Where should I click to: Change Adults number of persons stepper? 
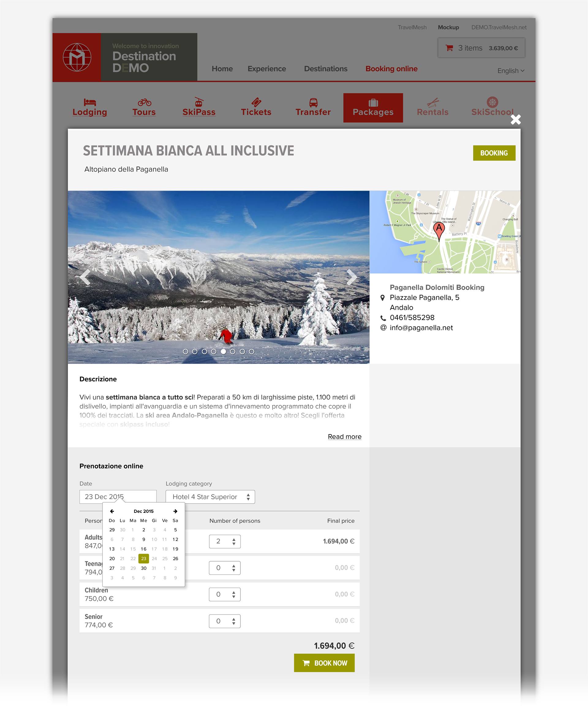(224, 541)
